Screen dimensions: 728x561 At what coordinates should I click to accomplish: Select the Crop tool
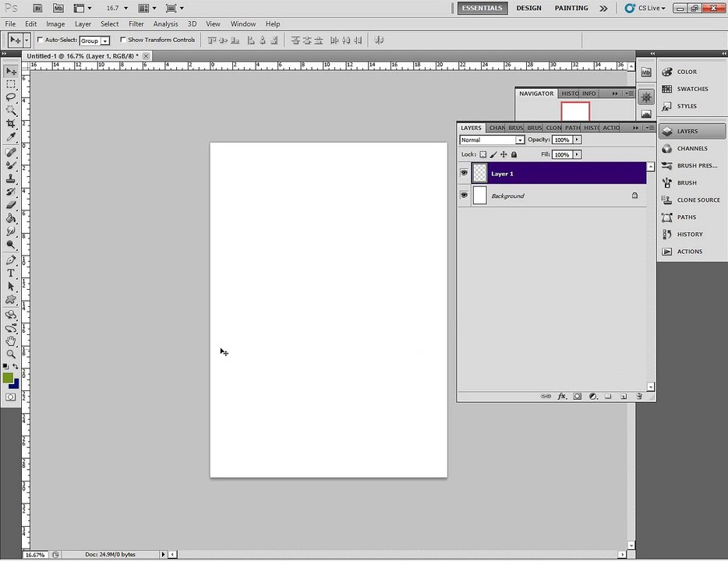click(11, 123)
